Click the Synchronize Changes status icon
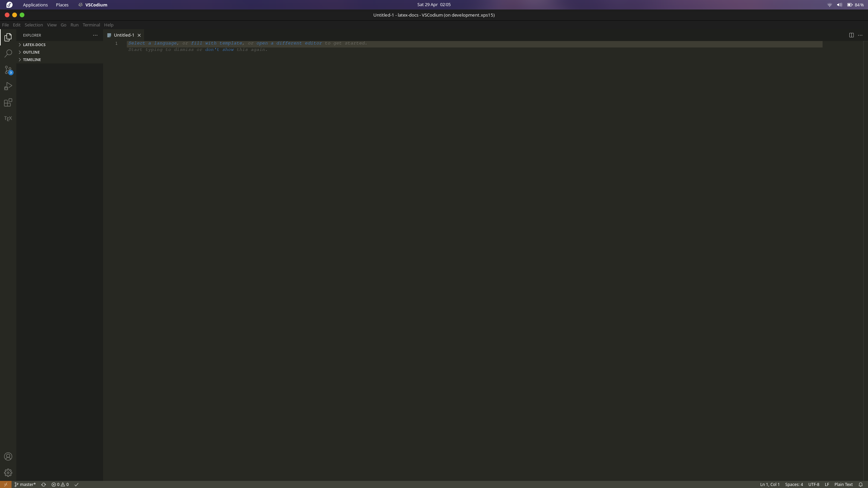 [43, 484]
